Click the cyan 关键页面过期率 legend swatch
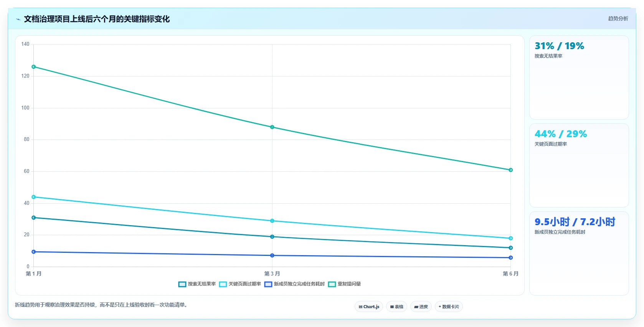This screenshot has width=644, height=327. pyautogui.click(x=223, y=284)
